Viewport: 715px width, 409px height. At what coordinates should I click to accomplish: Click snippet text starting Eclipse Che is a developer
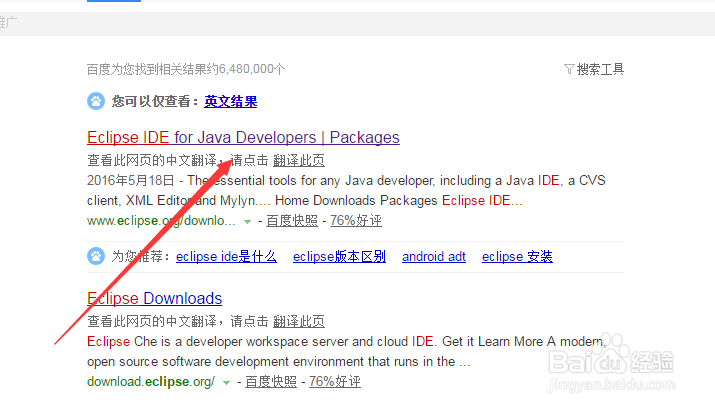coord(347,352)
